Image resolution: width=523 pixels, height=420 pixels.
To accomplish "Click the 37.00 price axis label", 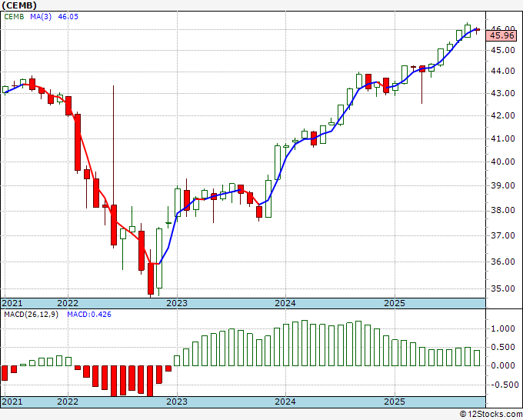I will pyautogui.click(x=503, y=236).
